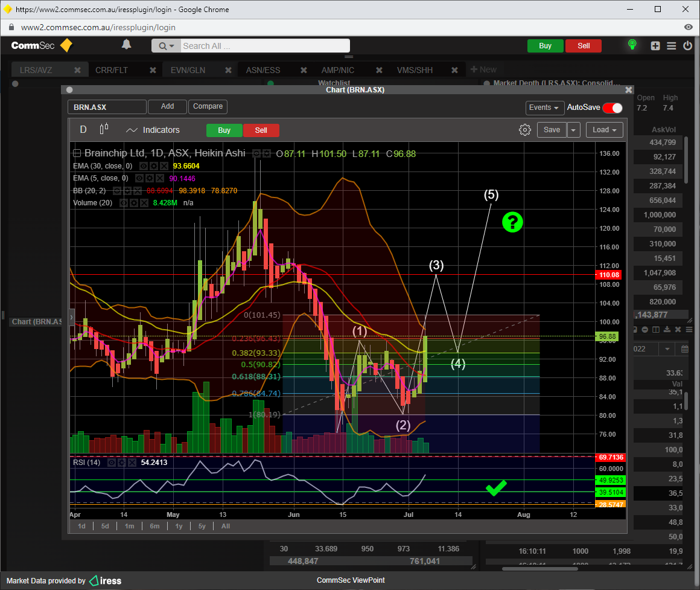Select the D interval on chart toolbar
This screenshot has height=590, width=700.
(x=83, y=129)
